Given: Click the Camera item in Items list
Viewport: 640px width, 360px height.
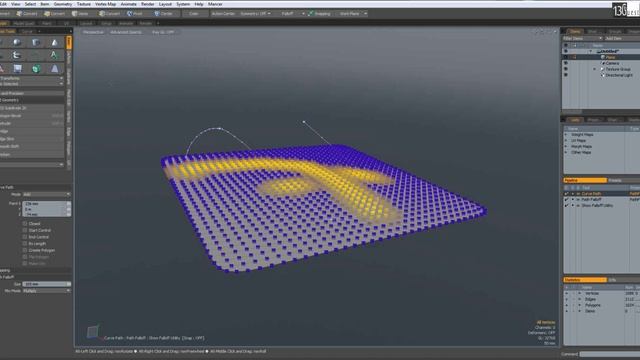Looking at the screenshot, I should (x=612, y=63).
